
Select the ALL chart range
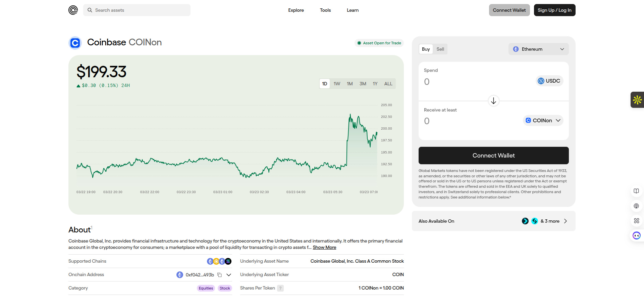(x=388, y=84)
